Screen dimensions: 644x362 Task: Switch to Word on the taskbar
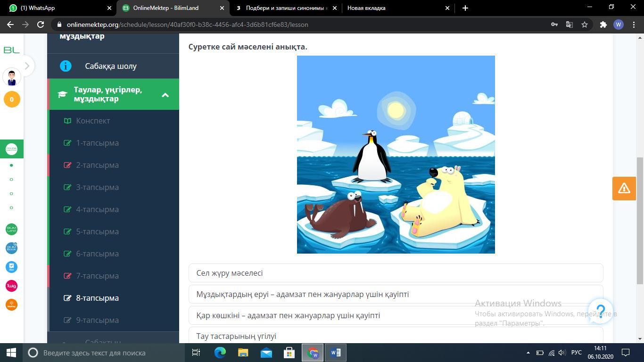click(x=335, y=353)
